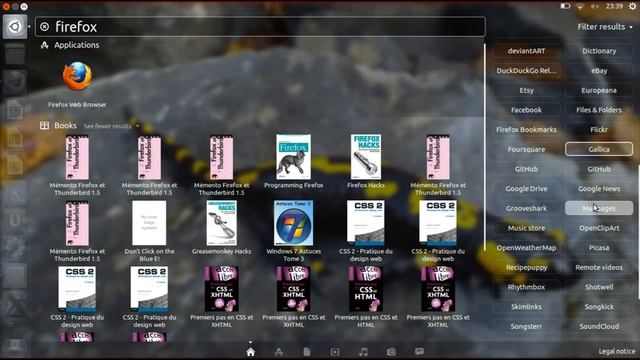Open the sound volume indicator
The width and height of the screenshot is (640, 360).
595,6
